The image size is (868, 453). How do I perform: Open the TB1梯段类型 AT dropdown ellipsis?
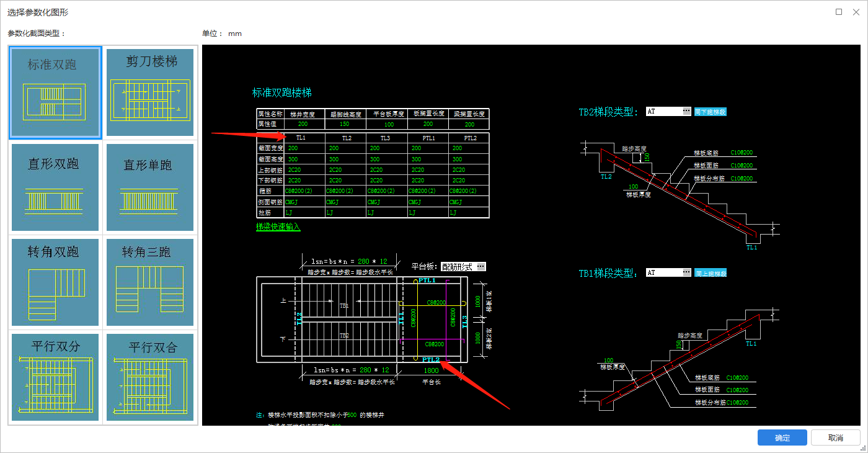point(686,272)
